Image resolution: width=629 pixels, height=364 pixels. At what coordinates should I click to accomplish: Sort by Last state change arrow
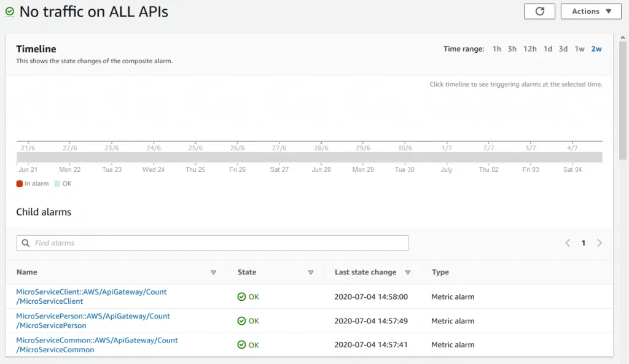407,273
